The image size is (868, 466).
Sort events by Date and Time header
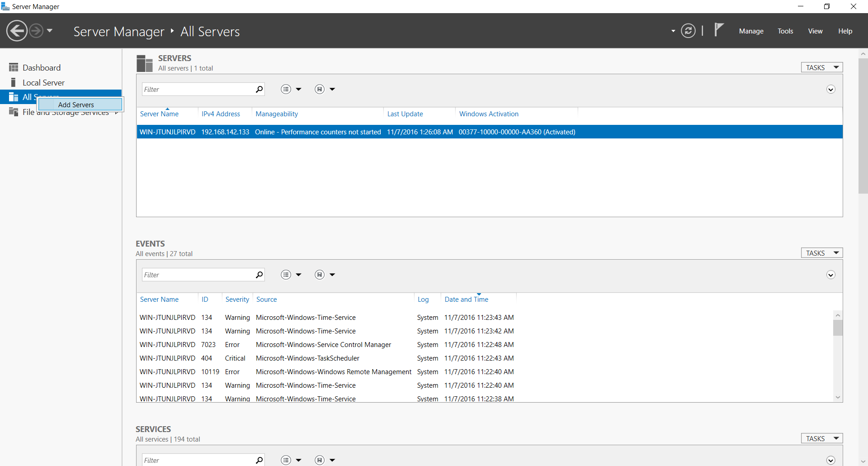coord(466,300)
